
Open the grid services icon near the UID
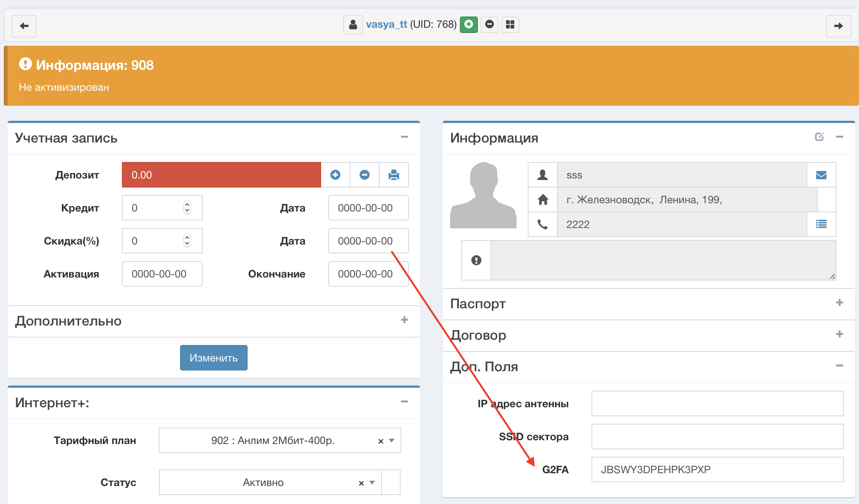pos(510,25)
